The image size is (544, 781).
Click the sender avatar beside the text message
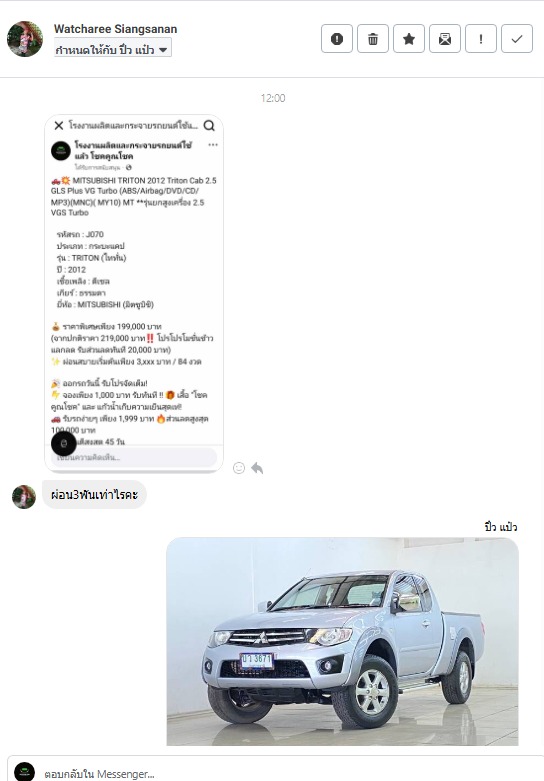point(24,497)
